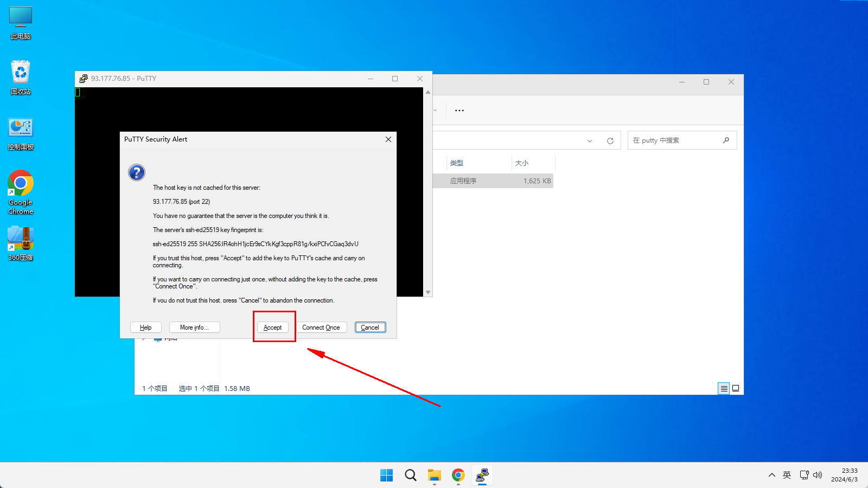Image resolution: width=868 pixels, height=488 pixels.
Task: Select the 1,625 KB size cell
Action: [x=537, y=181]
